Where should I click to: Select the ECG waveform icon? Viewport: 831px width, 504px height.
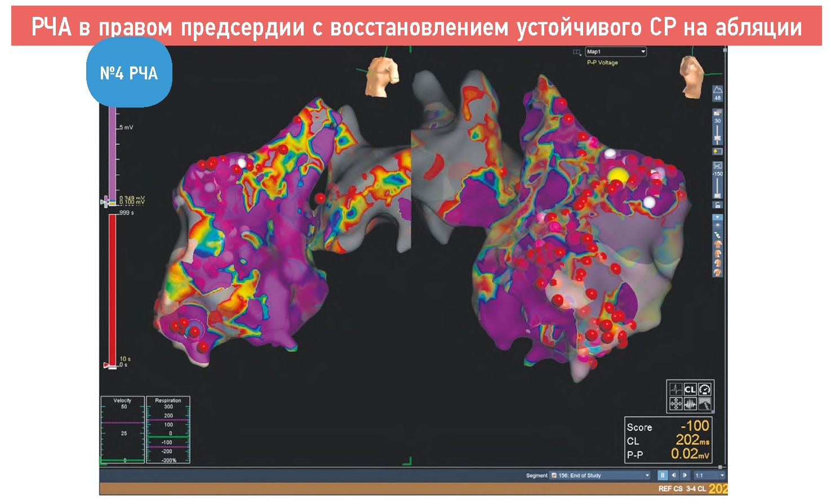676,389
